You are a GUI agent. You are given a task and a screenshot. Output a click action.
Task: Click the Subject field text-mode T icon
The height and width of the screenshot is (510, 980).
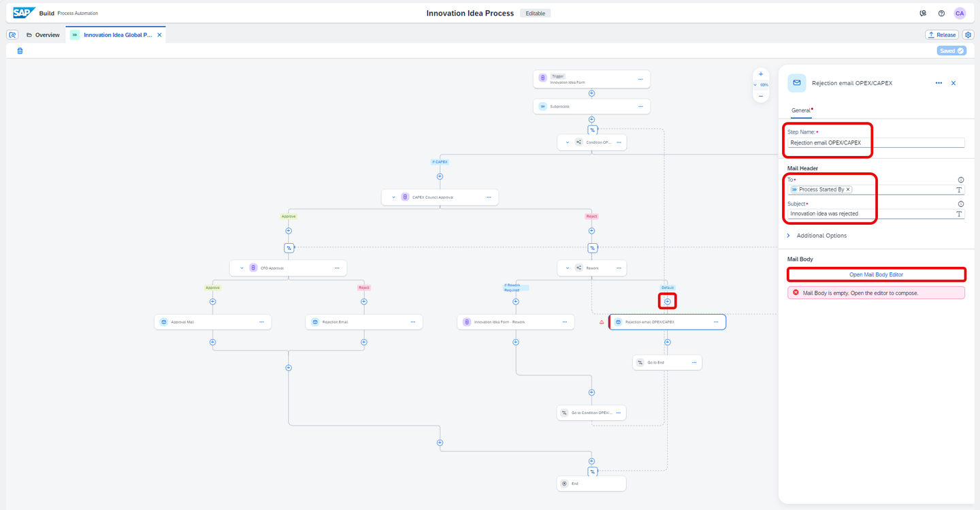coord(960,214)
